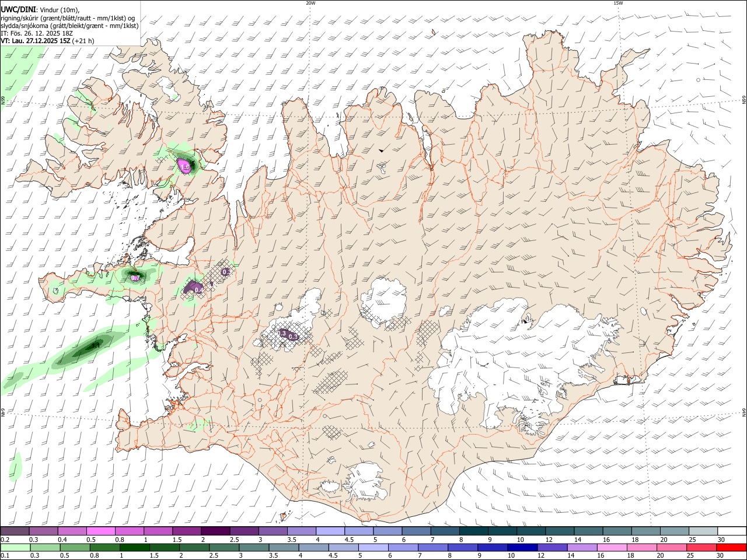Click the lower-row light purple swatch between 14 and 16
The height and width of the screenshot is (560, 747).
tap(582, 547)
